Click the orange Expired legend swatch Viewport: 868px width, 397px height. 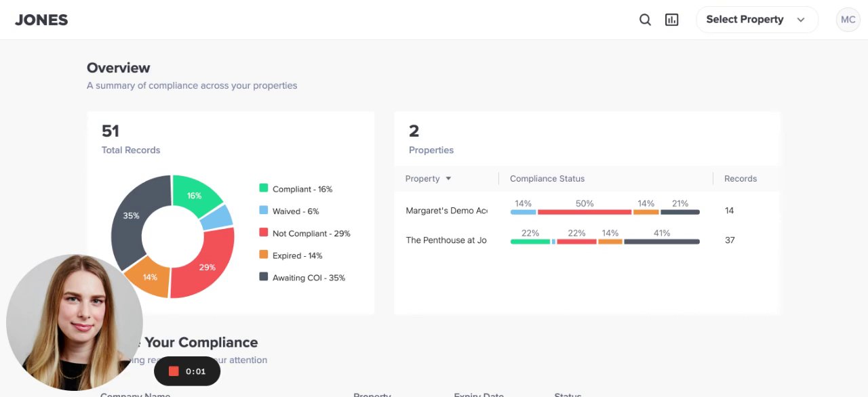coord(264,255)
